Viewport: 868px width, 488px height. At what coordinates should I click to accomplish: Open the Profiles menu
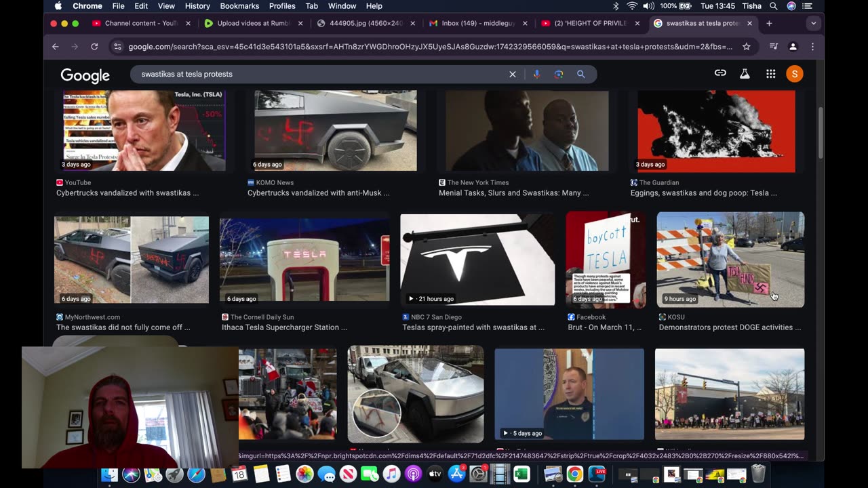(282, 6)
